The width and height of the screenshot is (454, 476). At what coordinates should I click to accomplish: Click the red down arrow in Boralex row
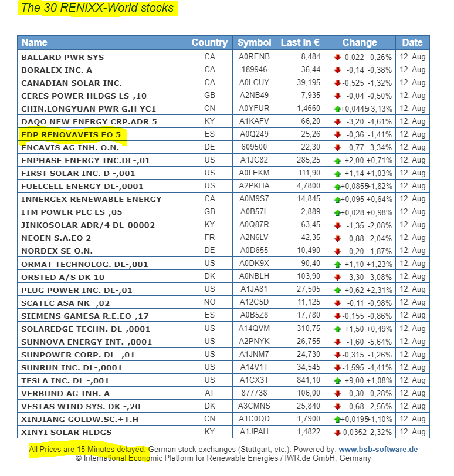click(x=337, y=70)
